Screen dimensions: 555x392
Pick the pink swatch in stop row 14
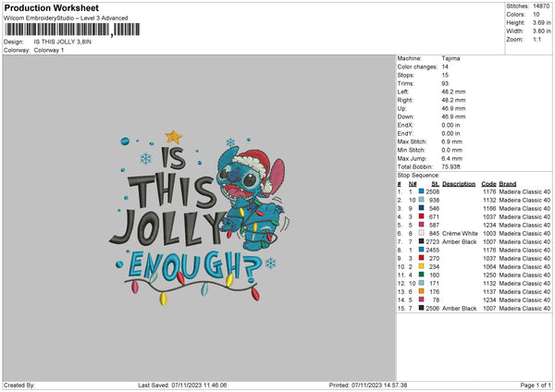coord(421,300)
